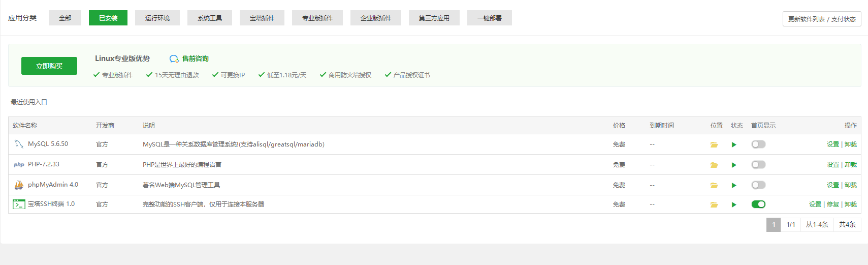Open 设置 for phpMyAdmin 4.0
The height and width of the screenshot is (265, 868).
pos(833,185)
